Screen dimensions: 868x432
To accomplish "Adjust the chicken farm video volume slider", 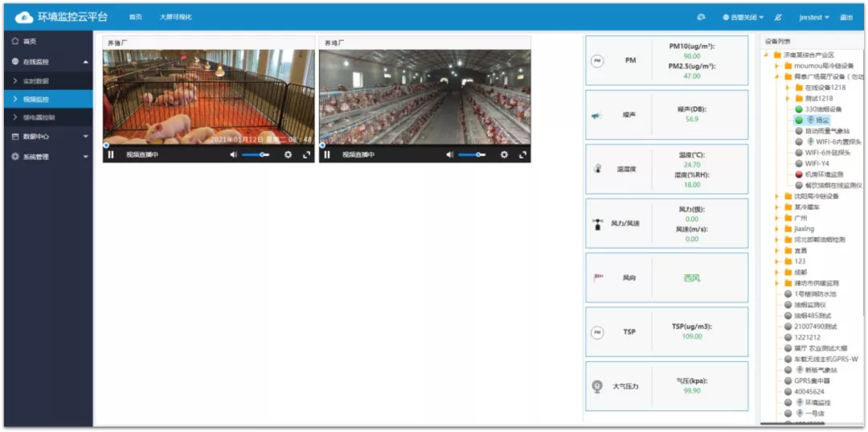I will [x=474, y=154].
